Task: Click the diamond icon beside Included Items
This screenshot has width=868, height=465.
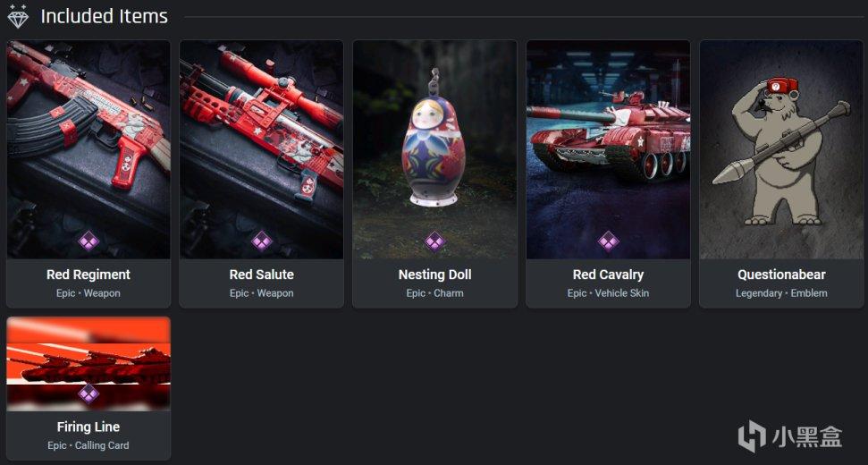Action: 18,16
